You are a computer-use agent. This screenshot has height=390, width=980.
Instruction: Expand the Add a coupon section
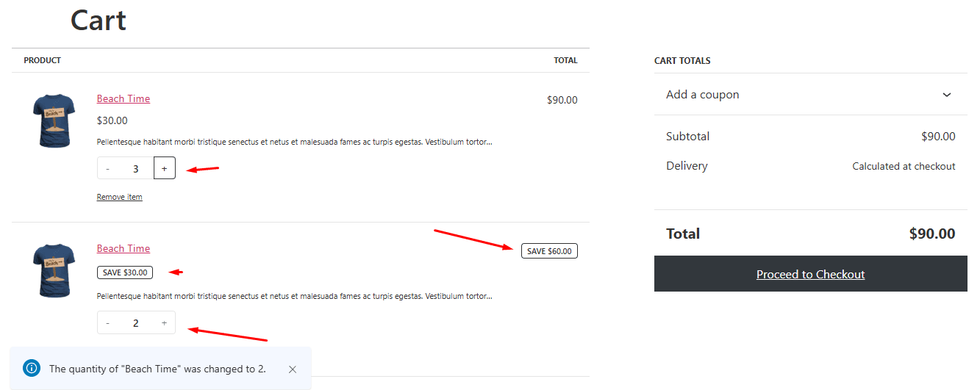pos(810,94)
